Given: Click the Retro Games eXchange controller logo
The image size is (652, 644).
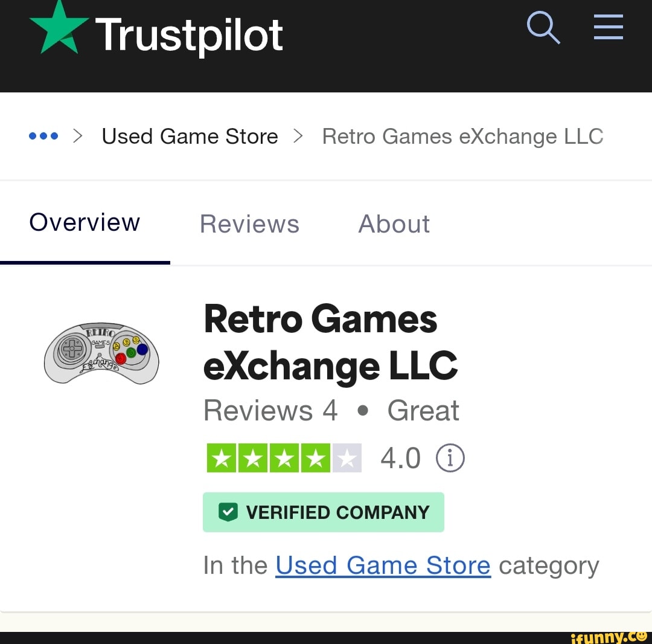Looking at the screenshot, I should [101, 354].
